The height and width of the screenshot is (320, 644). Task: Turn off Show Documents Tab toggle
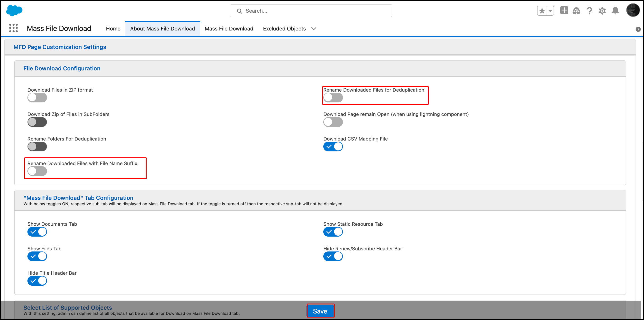[37, 232]
